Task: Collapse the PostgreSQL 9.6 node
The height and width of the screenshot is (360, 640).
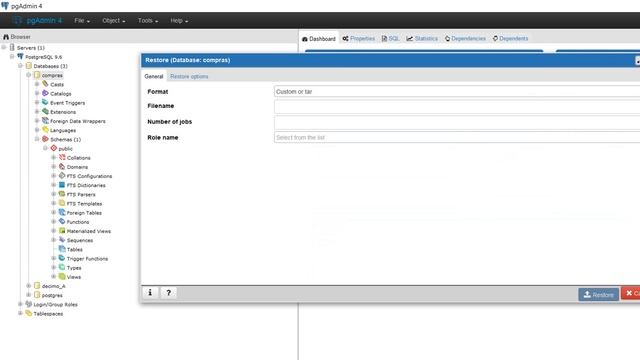Action: click(x=12, y=56)
